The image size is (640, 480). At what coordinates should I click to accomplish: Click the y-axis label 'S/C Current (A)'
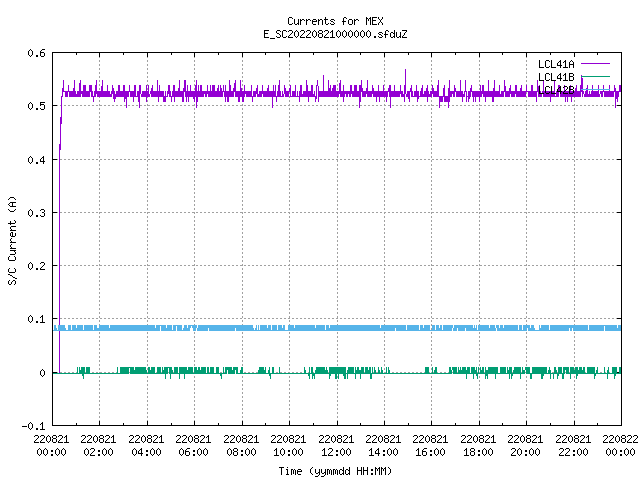(x=13, y=240)
